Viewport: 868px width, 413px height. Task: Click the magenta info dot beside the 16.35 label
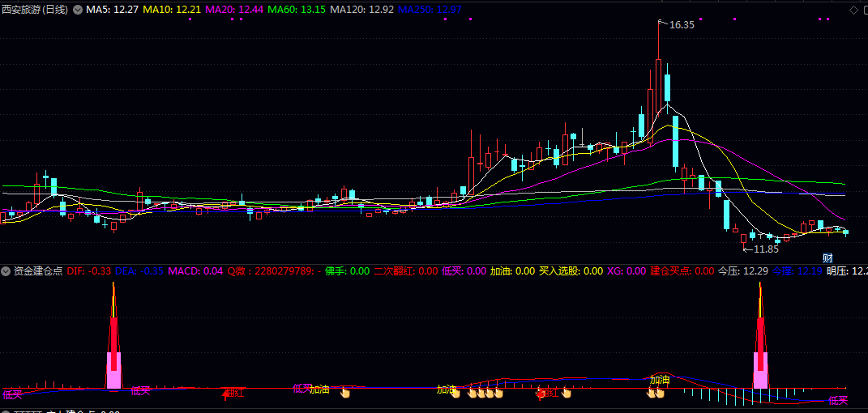(700, 19)
